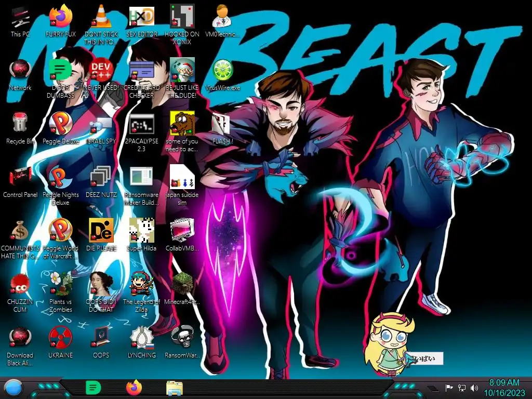532x399 pixels.
Task: Open network status icon in system tray
Action: click(462, 388)
